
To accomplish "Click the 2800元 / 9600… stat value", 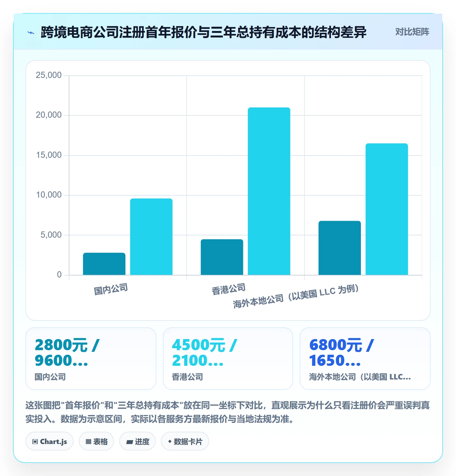I will 67,352.
